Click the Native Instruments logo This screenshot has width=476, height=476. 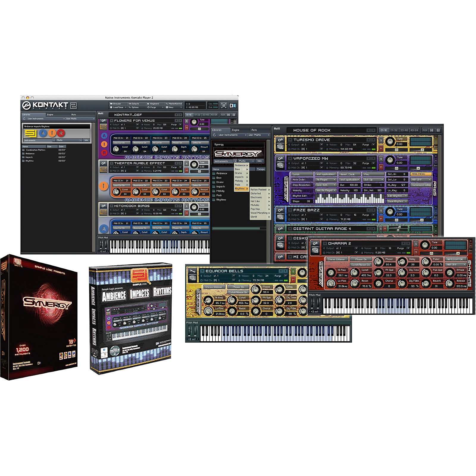point(233,105)
